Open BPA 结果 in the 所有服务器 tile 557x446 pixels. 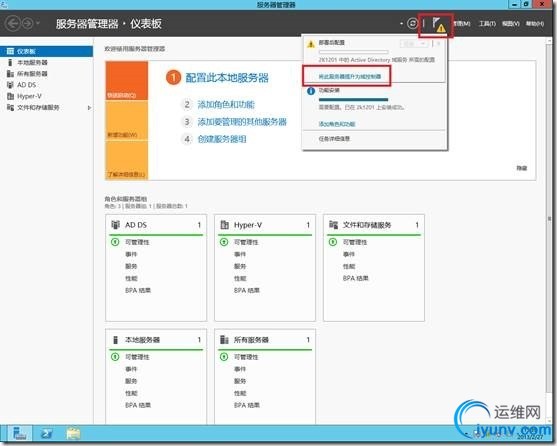tap(247, 405)
